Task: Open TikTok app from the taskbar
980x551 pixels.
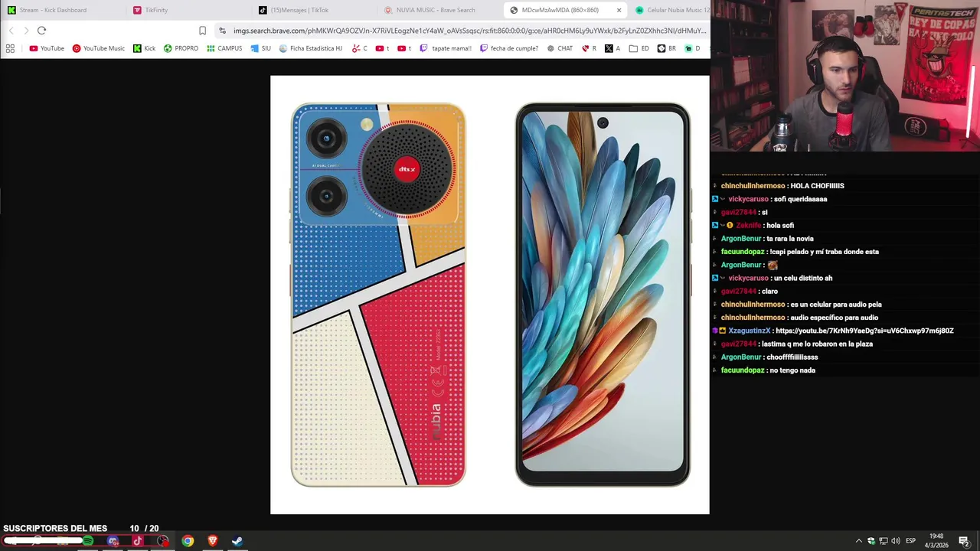Action: [138, 541]
